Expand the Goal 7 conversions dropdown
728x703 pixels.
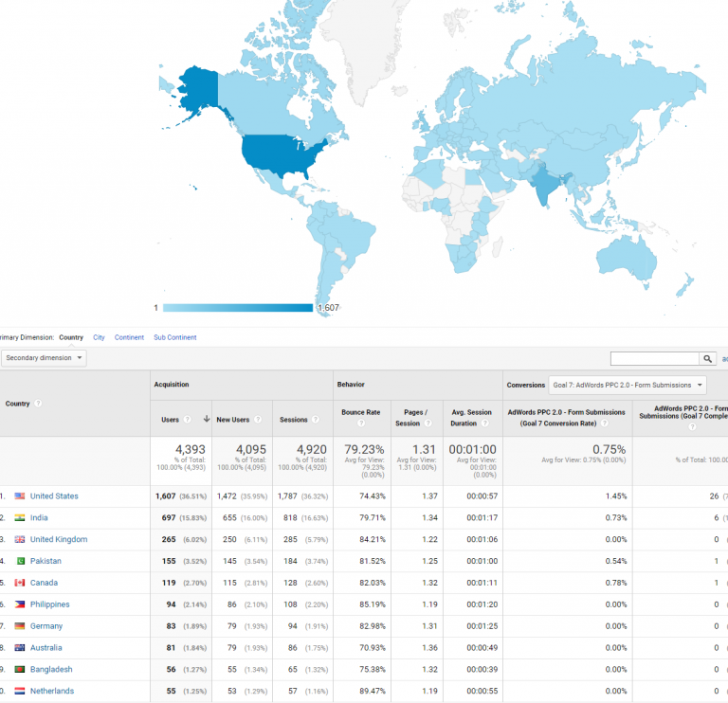(627, 385)
